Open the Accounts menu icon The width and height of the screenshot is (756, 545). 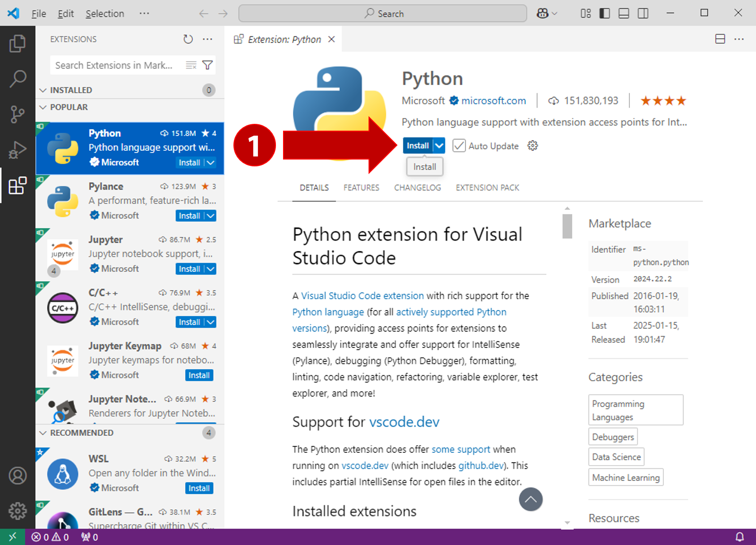click(17, 476)
